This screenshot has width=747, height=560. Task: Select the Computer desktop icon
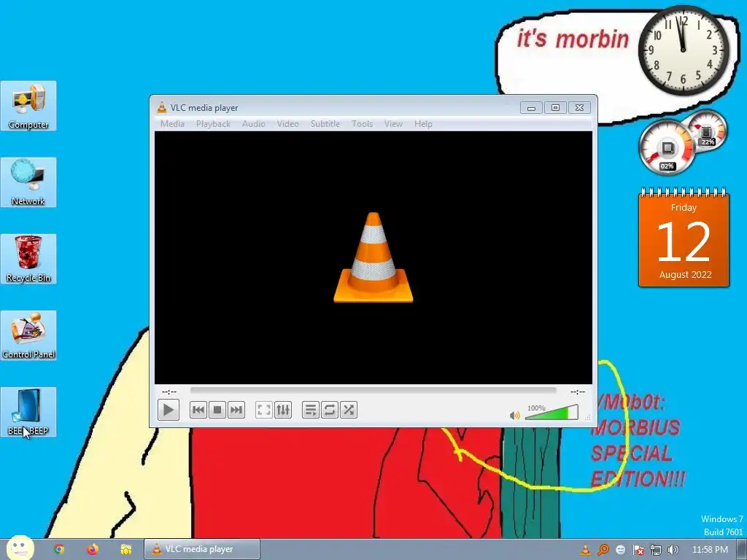[x=28, y=106]
